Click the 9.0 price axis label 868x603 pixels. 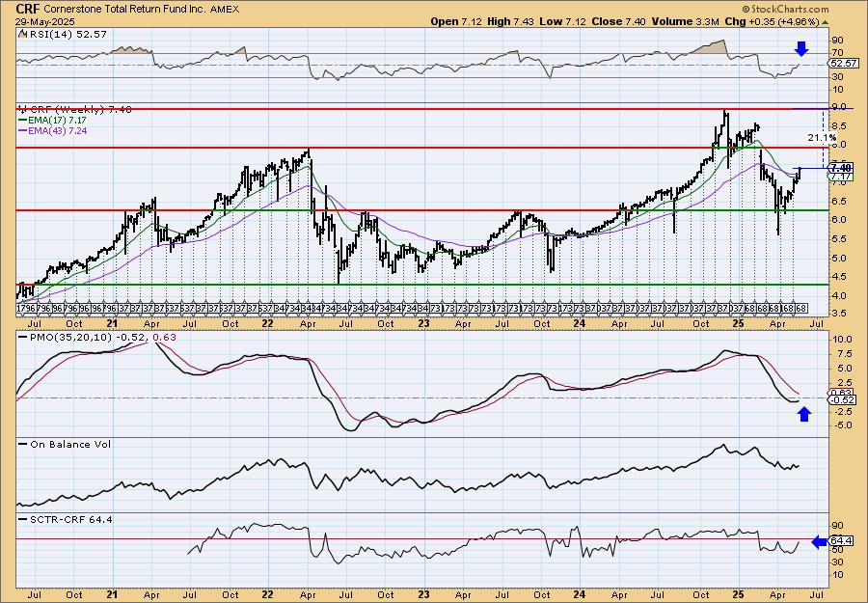[x=839, y=106]
